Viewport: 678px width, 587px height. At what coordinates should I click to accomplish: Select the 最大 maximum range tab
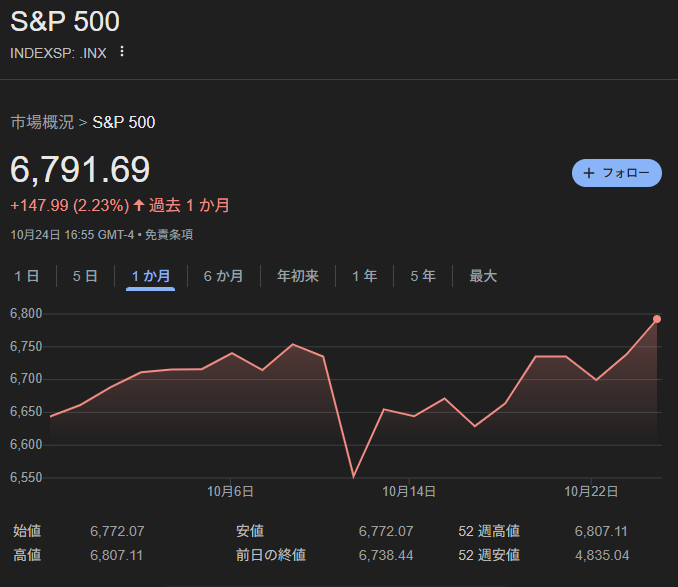click(x=483, y=276)
